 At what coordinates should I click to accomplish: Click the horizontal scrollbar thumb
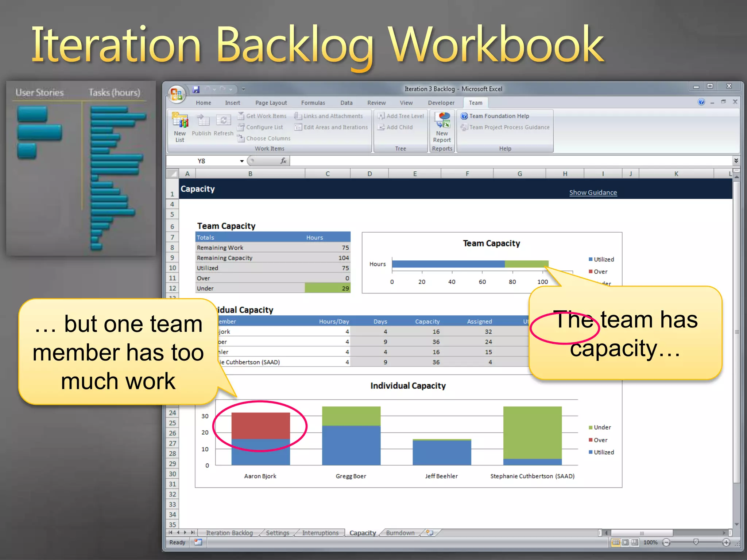(642, 533)
